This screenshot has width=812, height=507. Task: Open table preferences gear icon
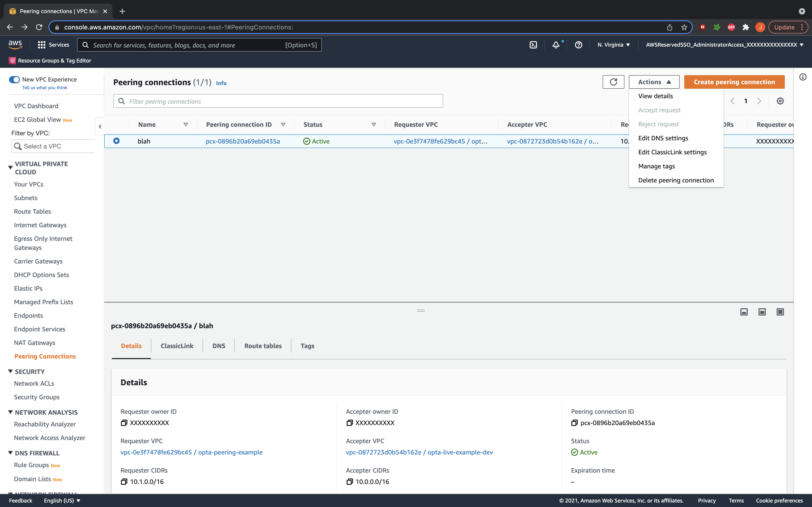pos(780,101)
